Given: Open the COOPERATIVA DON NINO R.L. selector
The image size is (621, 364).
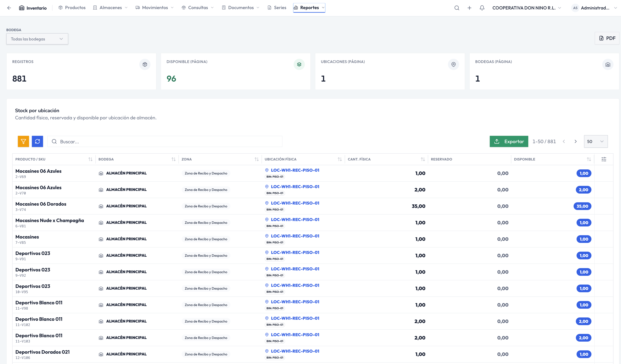Looking at the screenshot, I should (527, 8).
